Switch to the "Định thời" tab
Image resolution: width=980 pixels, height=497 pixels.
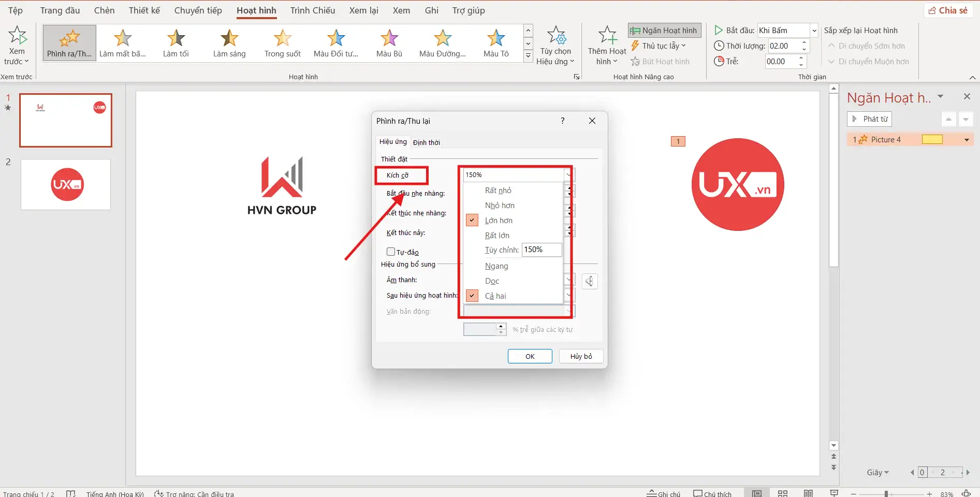pos(427,142)
